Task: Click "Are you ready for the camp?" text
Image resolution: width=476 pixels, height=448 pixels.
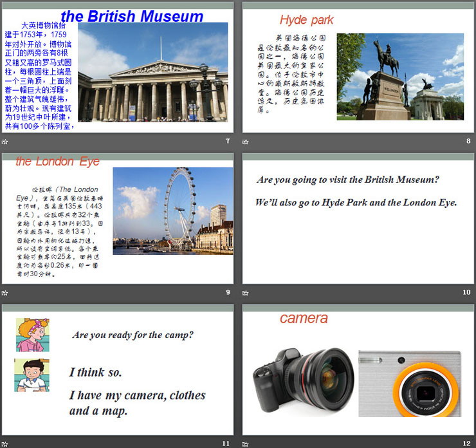Action: (x=133, y=335)
